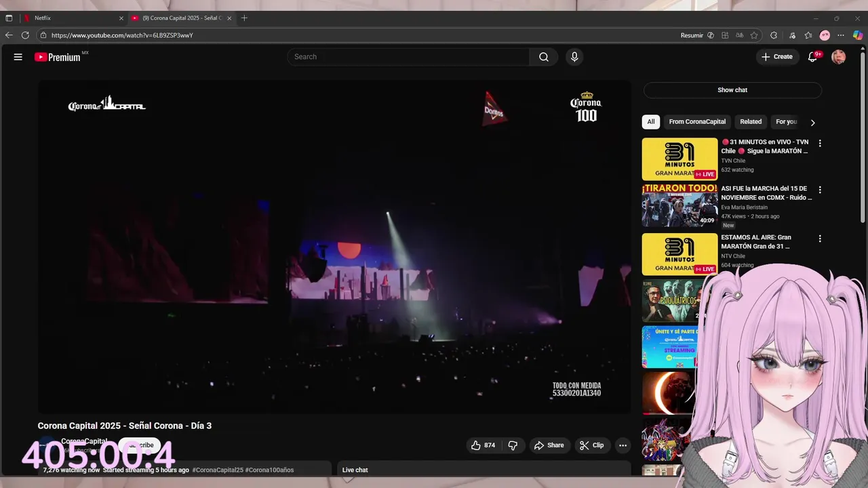Open the #Corona100años hashtag link

[x=269, y=470]
